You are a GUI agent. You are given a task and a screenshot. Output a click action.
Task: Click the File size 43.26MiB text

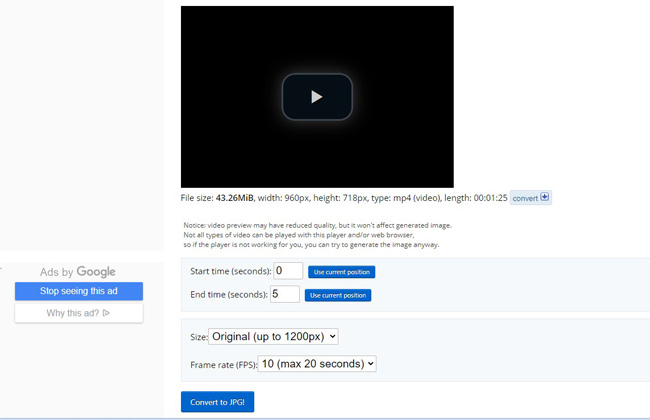(217, 198)
